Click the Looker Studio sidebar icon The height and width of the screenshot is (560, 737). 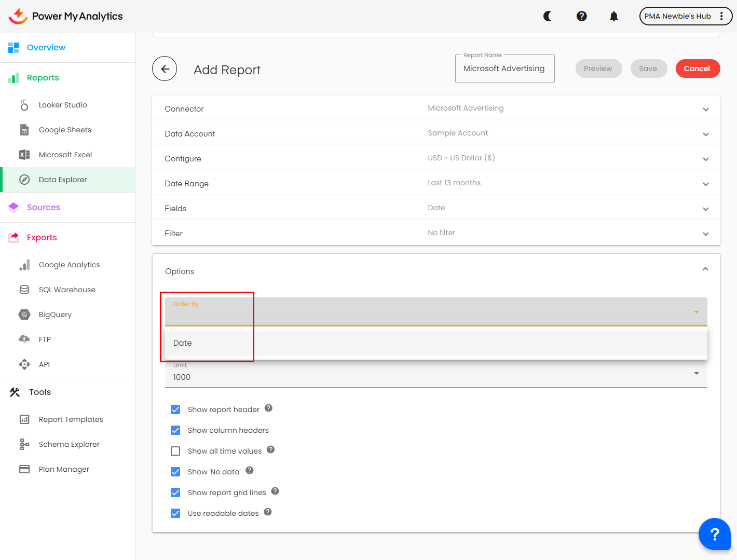pyautogui.click(x=24, y=105)
